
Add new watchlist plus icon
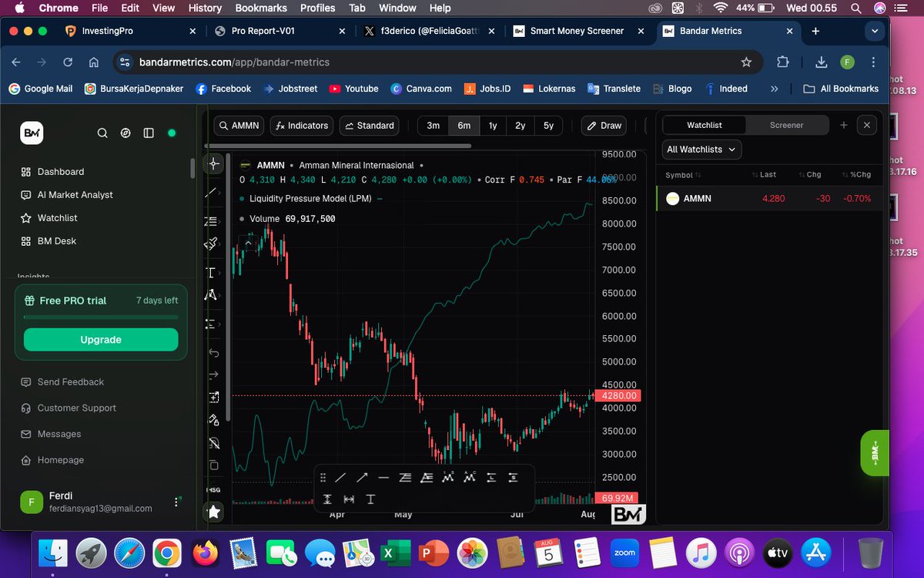tap(844, 125)
